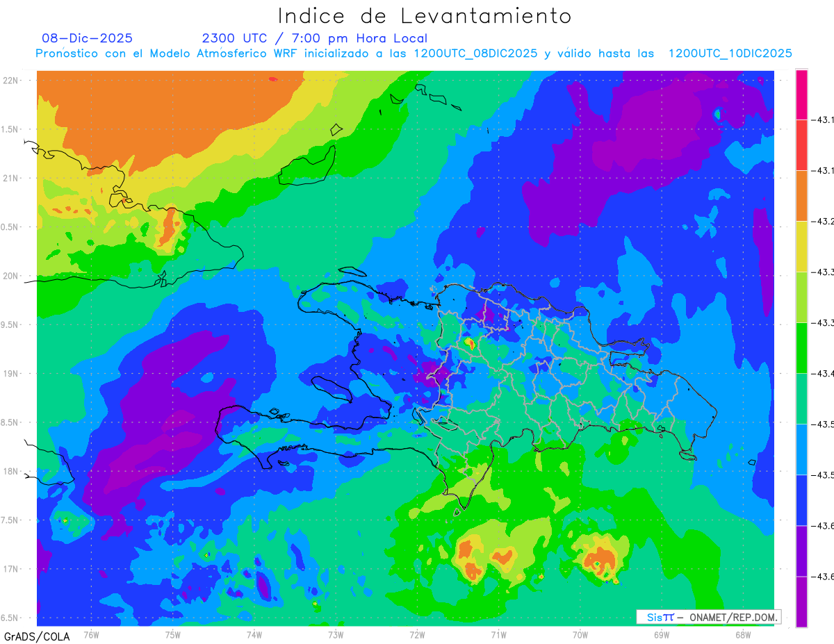The image size is (834, 644).
Task: Pick the light blue swatch on the color bar
Action: click(801, 449)
